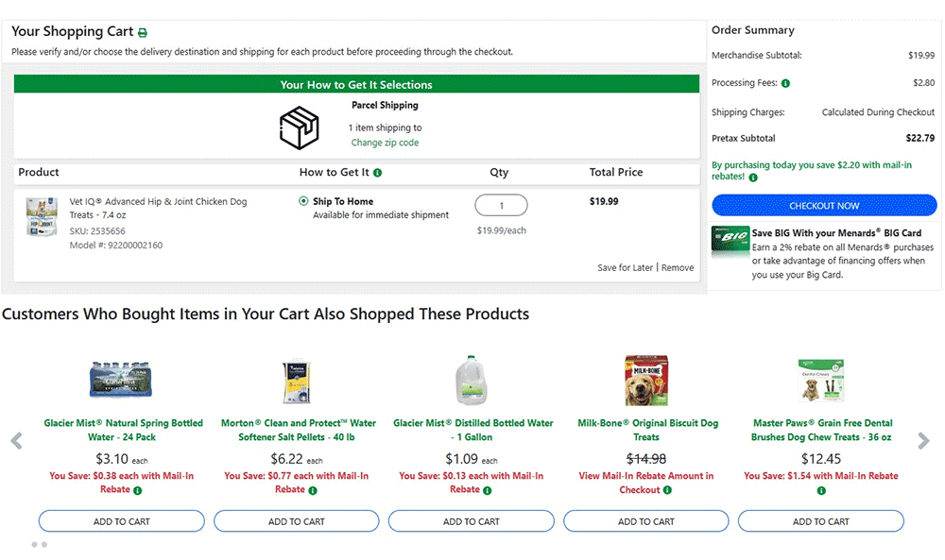Click the print cart icon
Viewport: 945px width, 560px height.
143,33
